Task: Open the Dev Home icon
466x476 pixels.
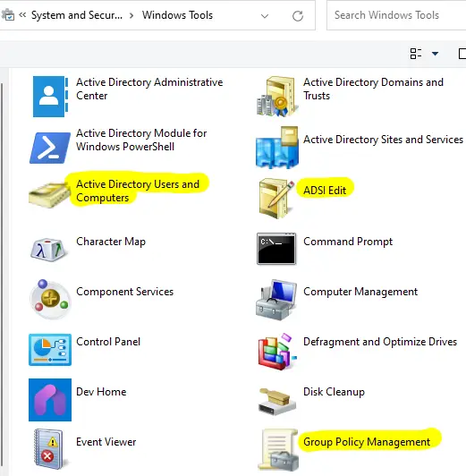Action: coord(50,400)
